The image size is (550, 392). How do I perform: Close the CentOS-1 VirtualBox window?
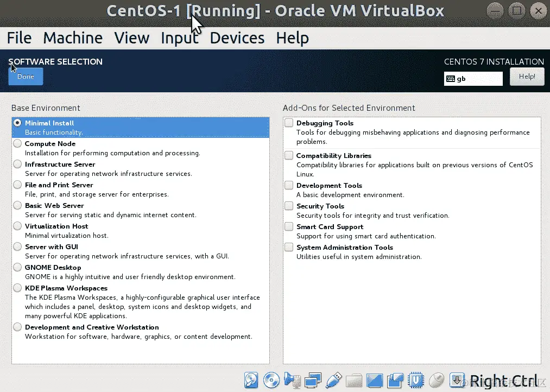(x=539, y=11)
